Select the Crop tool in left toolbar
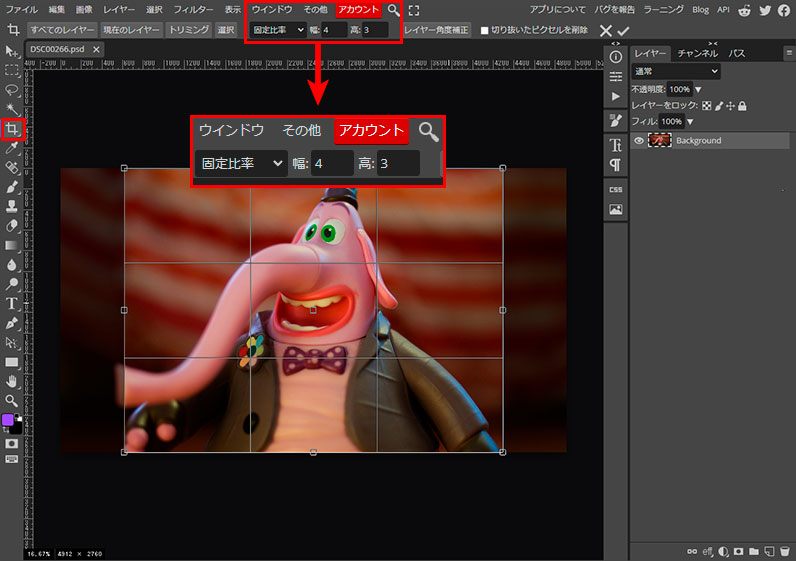 [12, 129]
